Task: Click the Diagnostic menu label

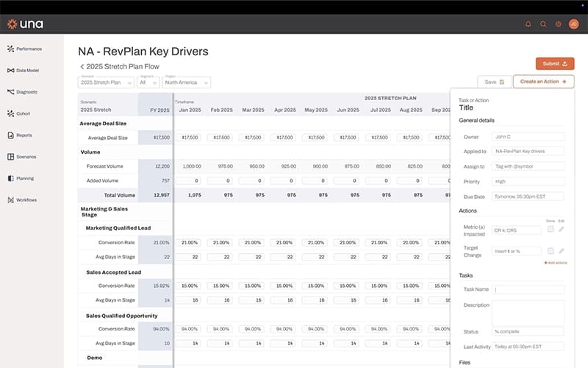Action: tap(27, 92)
